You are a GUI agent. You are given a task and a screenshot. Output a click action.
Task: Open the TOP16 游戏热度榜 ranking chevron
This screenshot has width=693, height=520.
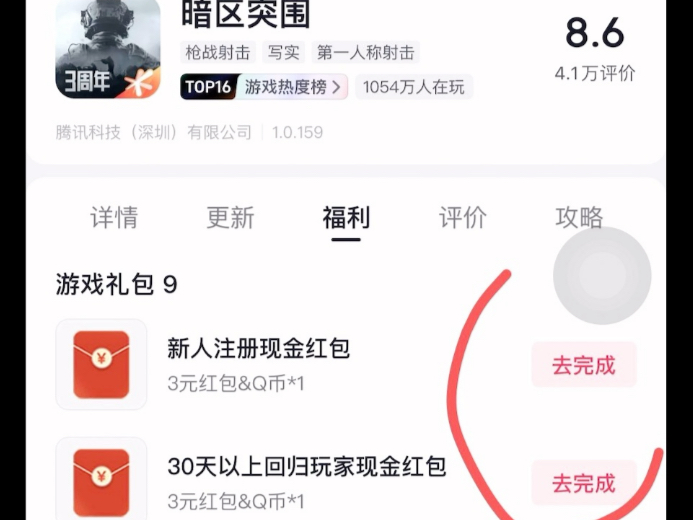click(x=337, y=87)
